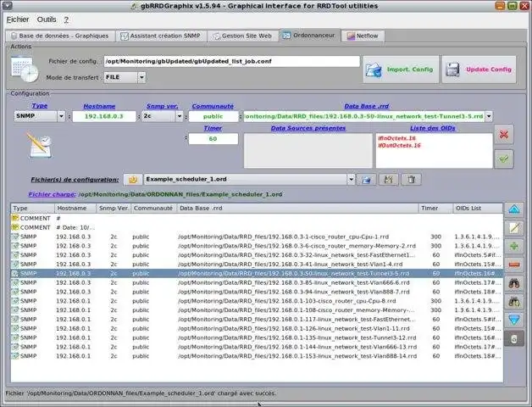Click the Fichier de config path field
532x407 pixels.
coord(231,62)
